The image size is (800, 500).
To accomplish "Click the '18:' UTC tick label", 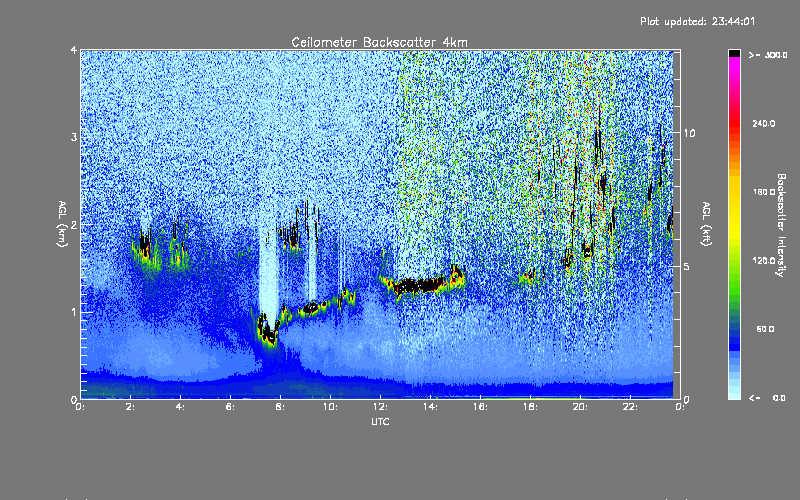I will coord(531,407).
